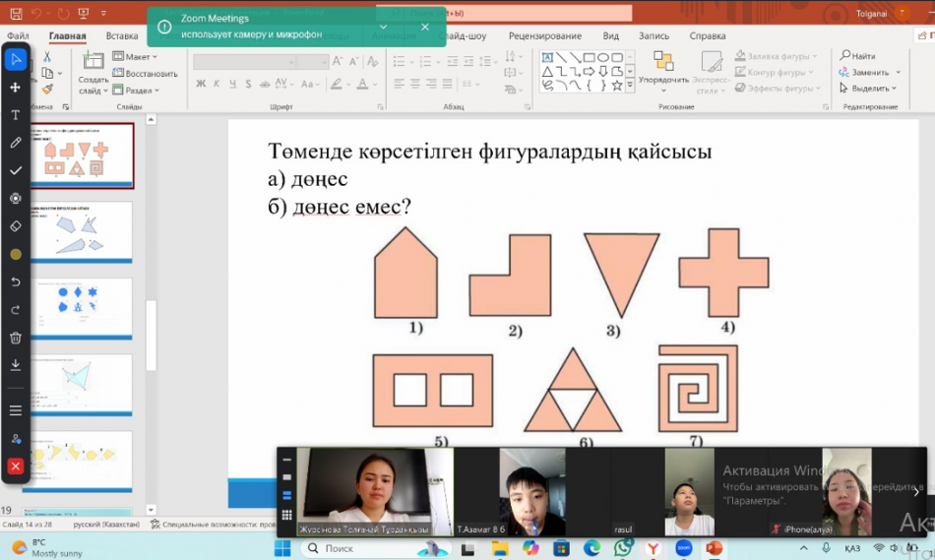The height and width of the screenshot is (560, 935).
Task: Toggle align text left
Action: point(399,84)
